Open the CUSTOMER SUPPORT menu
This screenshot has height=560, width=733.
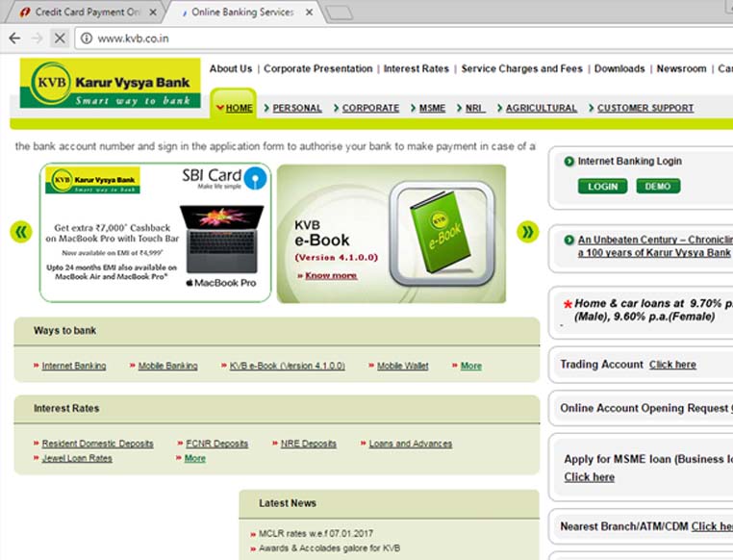(x=645, y=108)
